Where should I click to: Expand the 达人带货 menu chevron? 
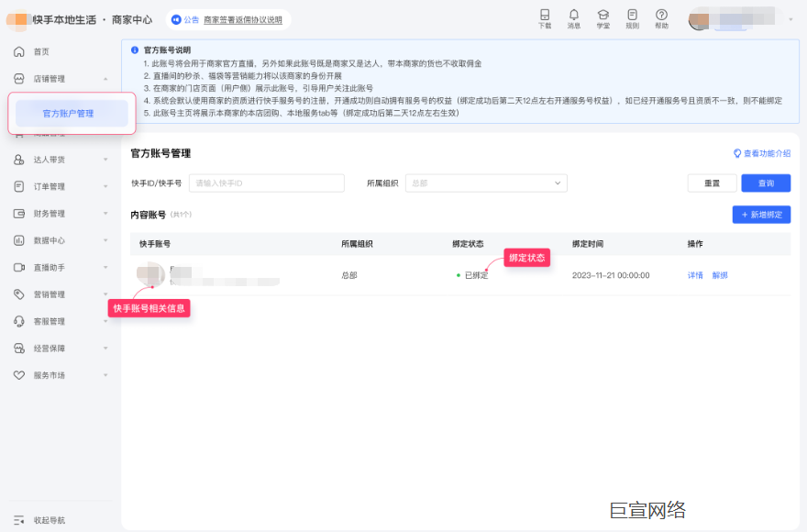click(105, 160)
